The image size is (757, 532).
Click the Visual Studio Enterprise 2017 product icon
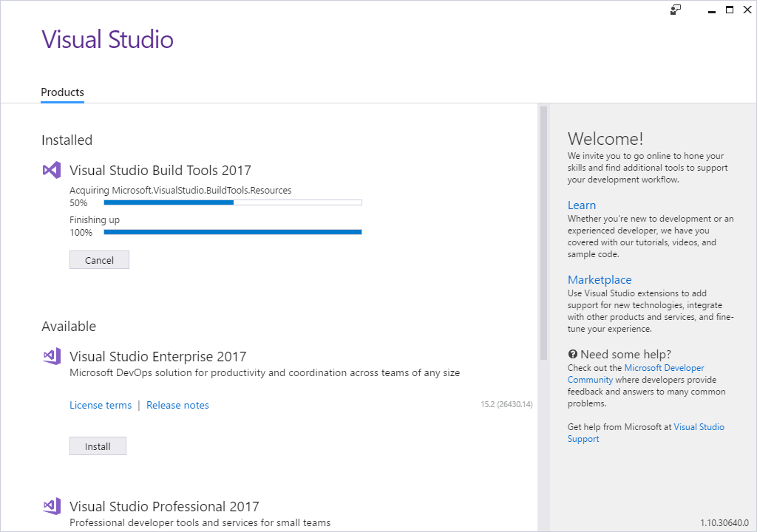click(51, 356)
